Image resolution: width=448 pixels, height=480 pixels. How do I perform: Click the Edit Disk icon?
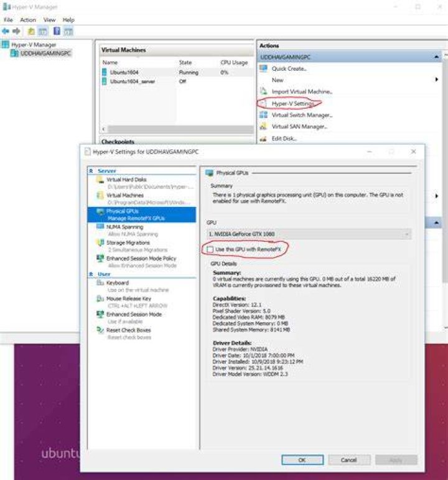[x=263, y=139]
